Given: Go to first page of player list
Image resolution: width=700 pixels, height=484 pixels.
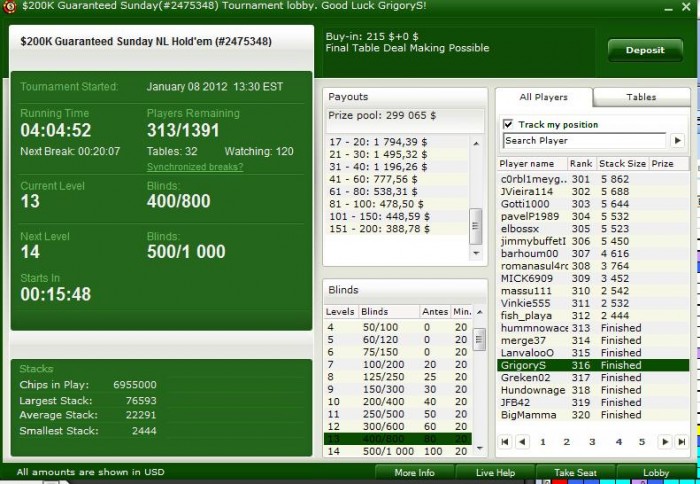Looking at the screenshot, I should point(505,442).
